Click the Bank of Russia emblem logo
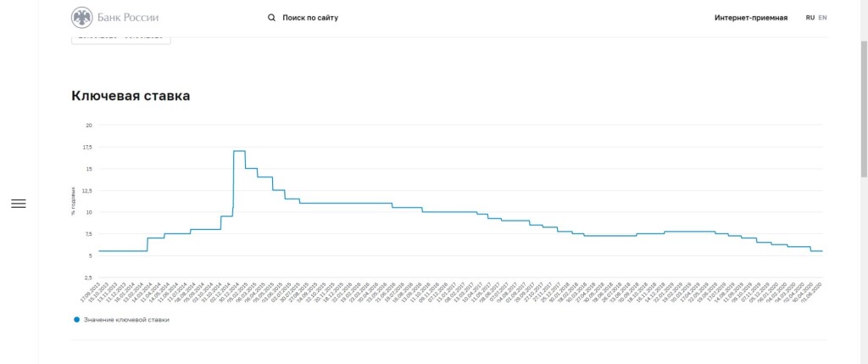This screenshot has height=364, width=868. point(82,17)
